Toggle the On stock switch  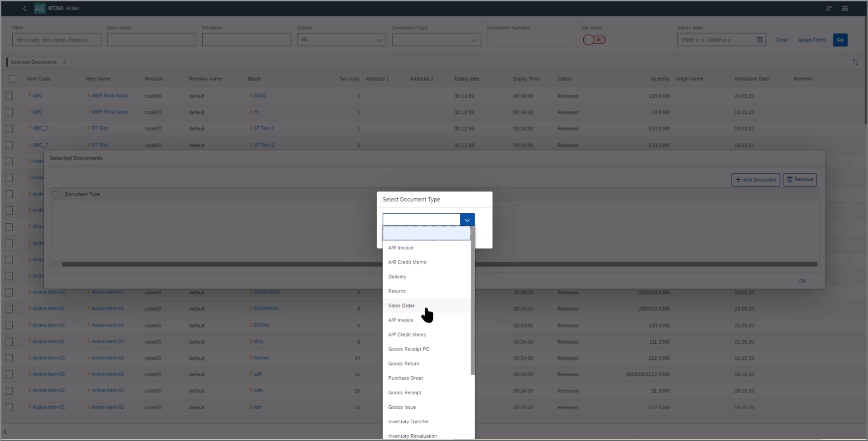click(x=594, y=40)
